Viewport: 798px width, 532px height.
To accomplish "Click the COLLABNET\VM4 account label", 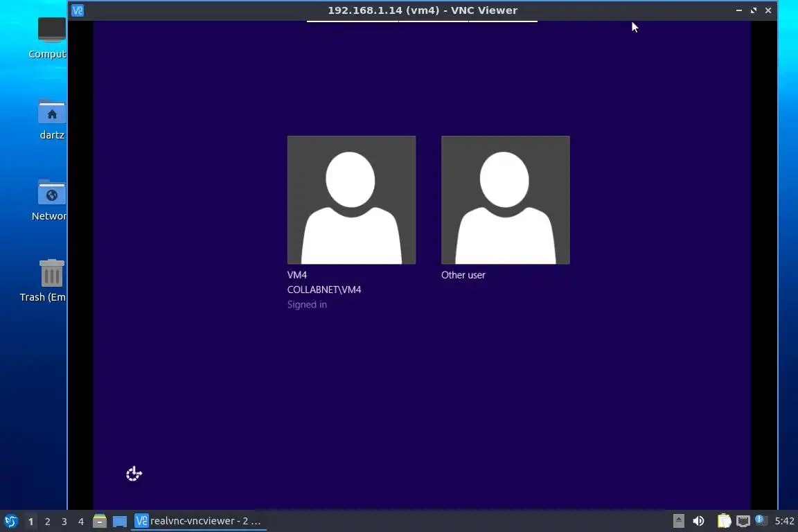I will [x=324, y=290].
